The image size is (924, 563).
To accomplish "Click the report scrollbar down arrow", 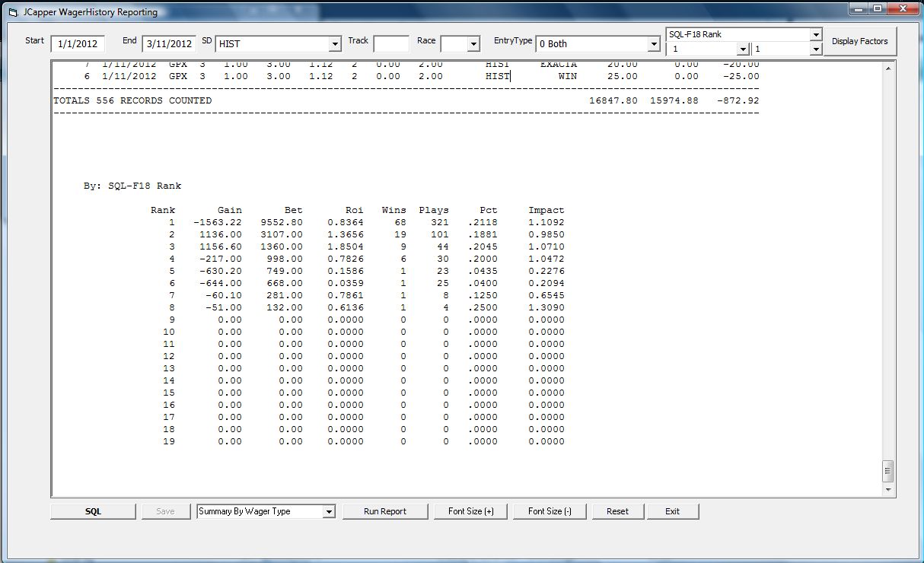I will click(x=887, y=491).
